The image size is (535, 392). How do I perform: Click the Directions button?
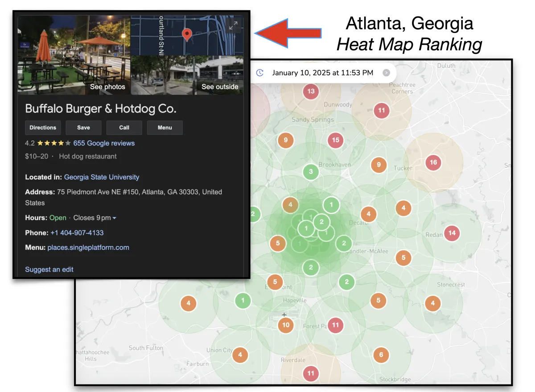pos(43,127)
